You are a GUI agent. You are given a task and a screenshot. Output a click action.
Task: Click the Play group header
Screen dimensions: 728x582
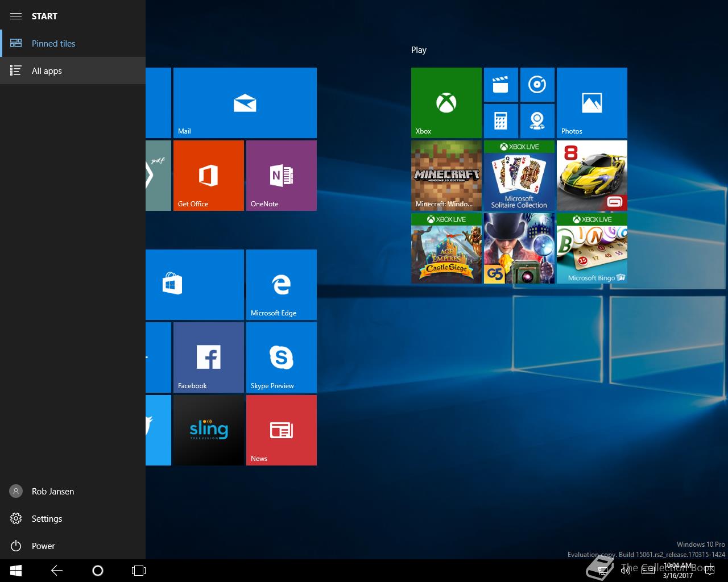[419, 50]
